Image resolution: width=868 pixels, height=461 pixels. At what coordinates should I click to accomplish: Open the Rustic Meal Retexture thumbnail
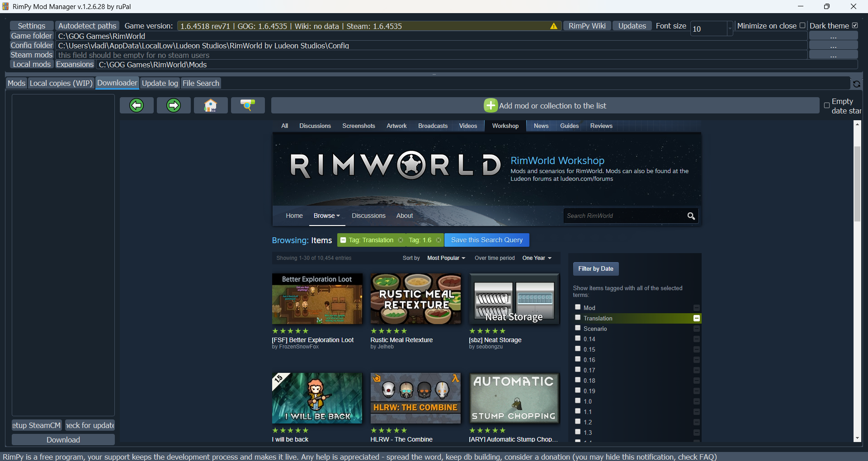click(x=415, y=299)
